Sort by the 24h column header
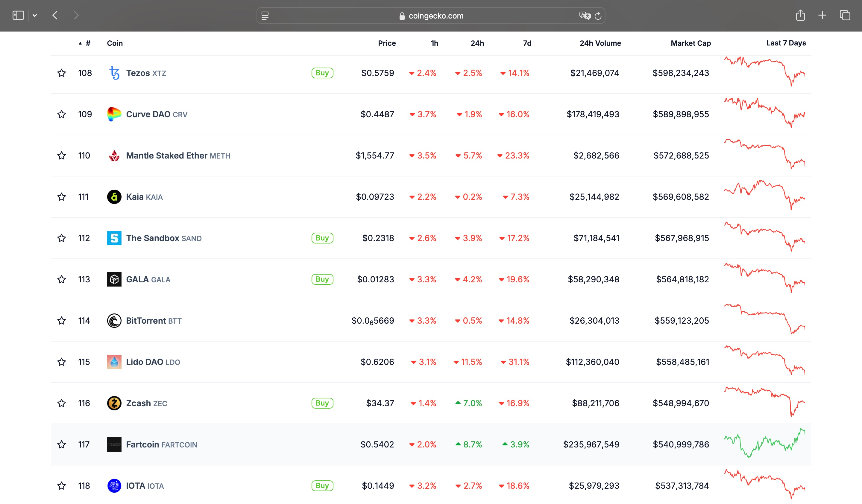The width and height of the screenshot is (862, 504). coord(477,43)
